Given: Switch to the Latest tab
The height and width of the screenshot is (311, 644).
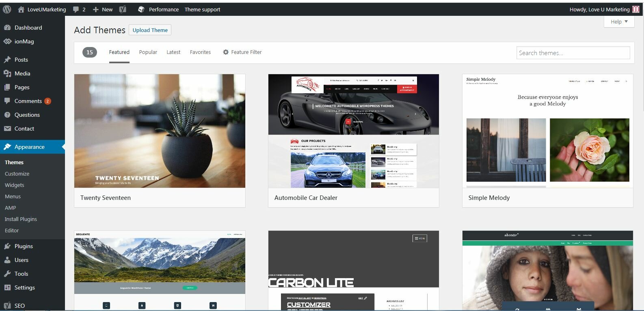Looking at the screenshot, I should pos(173,52).
